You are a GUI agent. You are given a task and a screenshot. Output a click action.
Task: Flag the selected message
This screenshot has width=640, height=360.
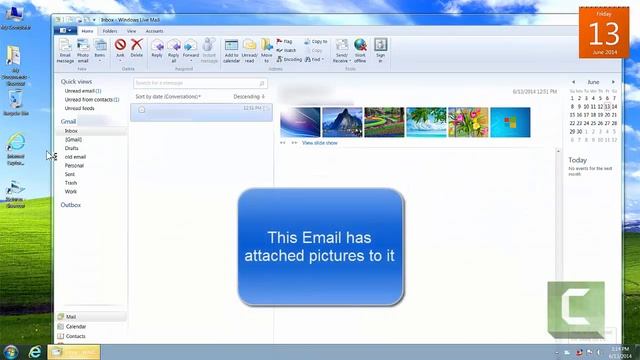[284, 41]
